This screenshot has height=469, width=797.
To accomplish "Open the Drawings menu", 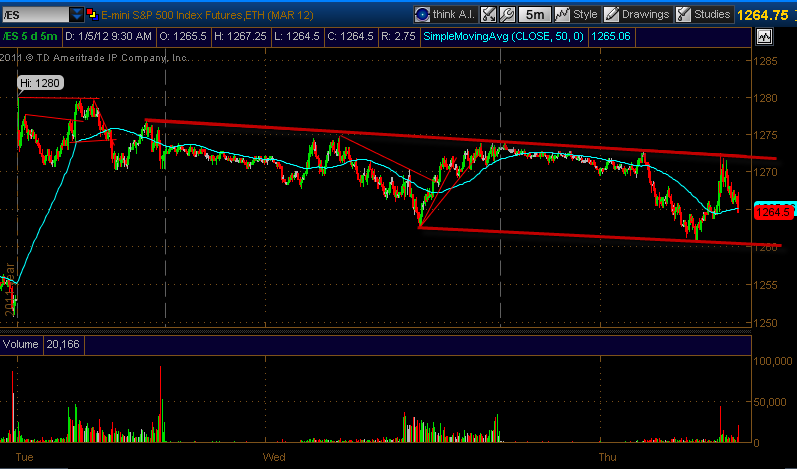I will click(x=637, y=14).
